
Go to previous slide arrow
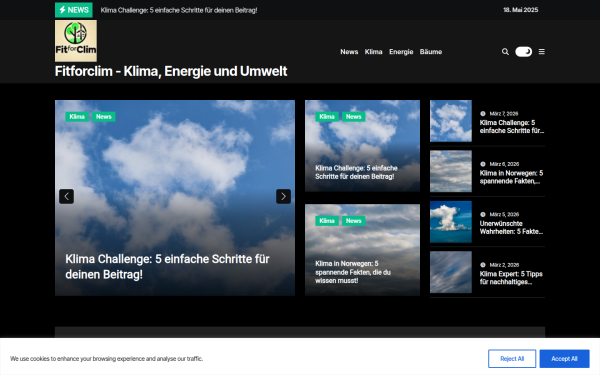[67, 196]
